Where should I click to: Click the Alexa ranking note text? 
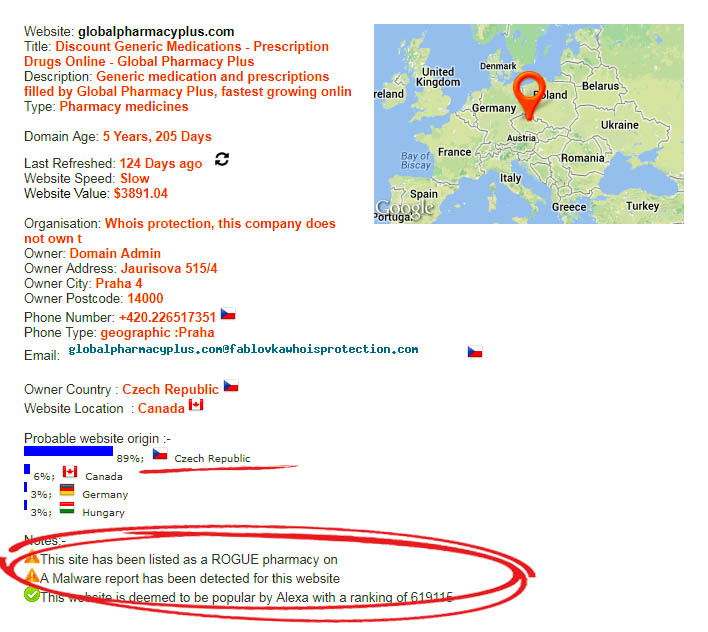coord(247,598)
